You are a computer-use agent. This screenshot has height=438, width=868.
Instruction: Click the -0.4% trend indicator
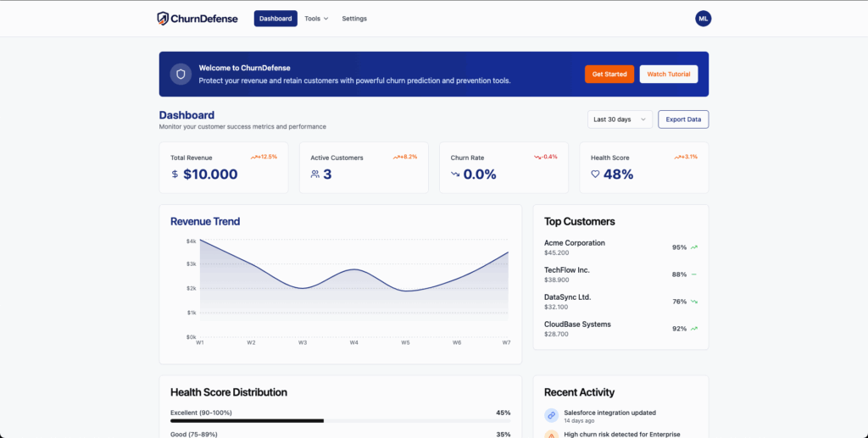tap(546, 157)
